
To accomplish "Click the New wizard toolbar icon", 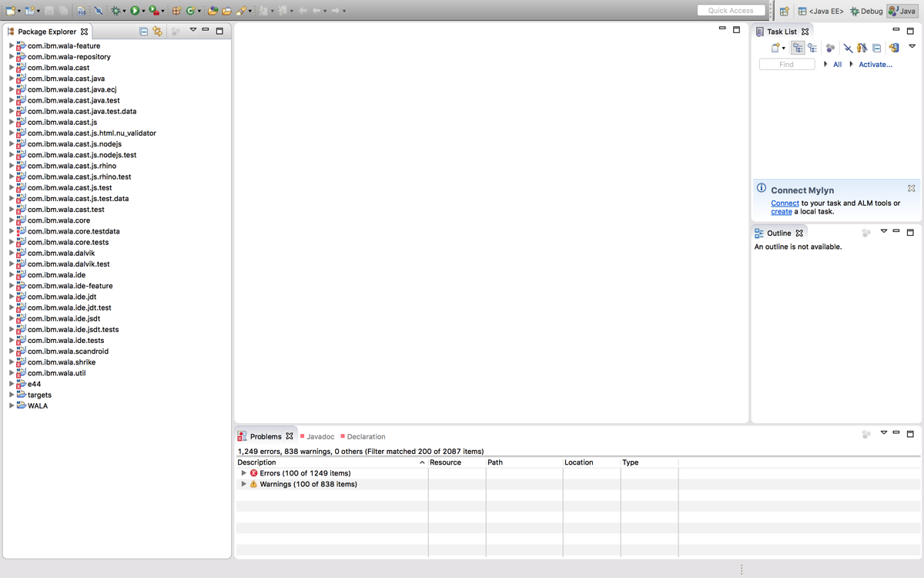I will click(x=10, y=11).
